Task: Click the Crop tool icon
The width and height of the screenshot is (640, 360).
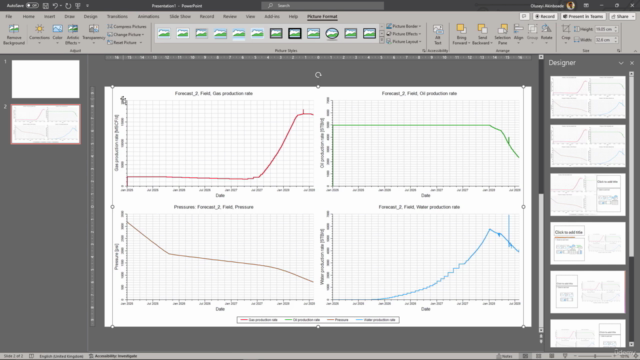Action: click(566, 29)
